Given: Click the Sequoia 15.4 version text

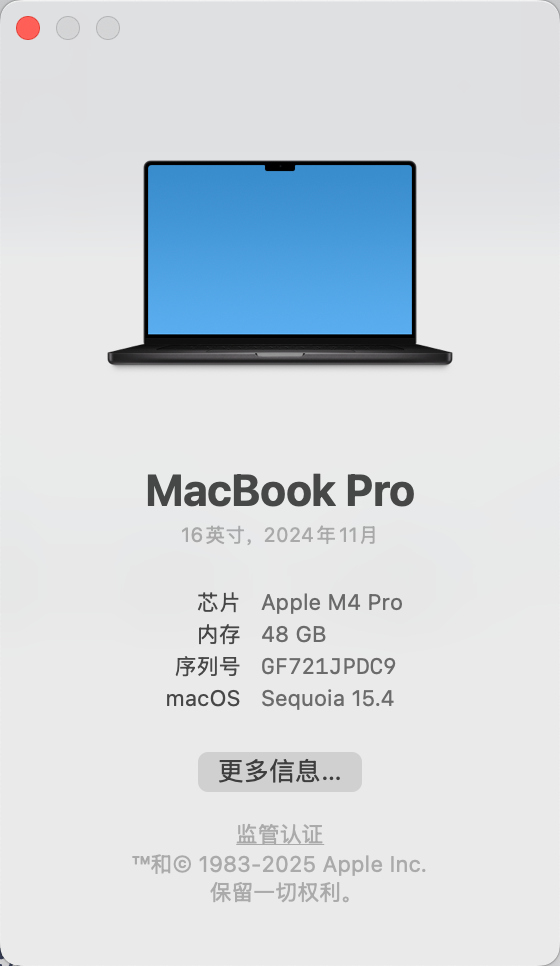Looking at the screenshot, I should [x=327, y=699].
